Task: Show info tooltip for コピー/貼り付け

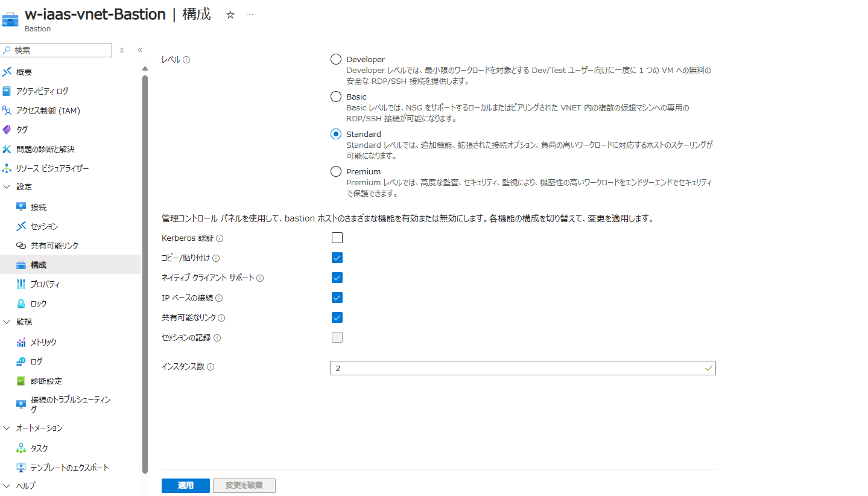Action: pyautogui.click(x=216, y=258)
